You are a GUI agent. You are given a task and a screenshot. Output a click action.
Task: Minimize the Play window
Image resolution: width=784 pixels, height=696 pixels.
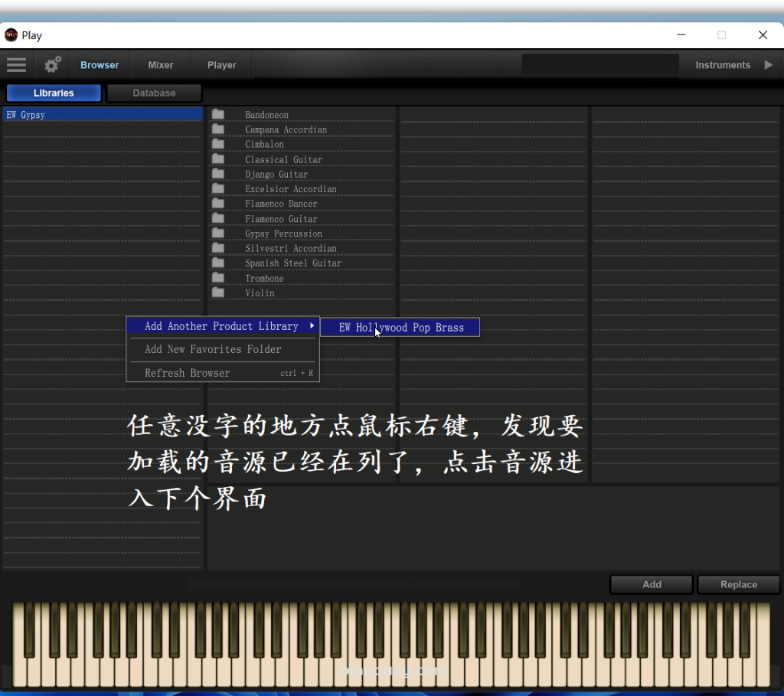point(681,35)
